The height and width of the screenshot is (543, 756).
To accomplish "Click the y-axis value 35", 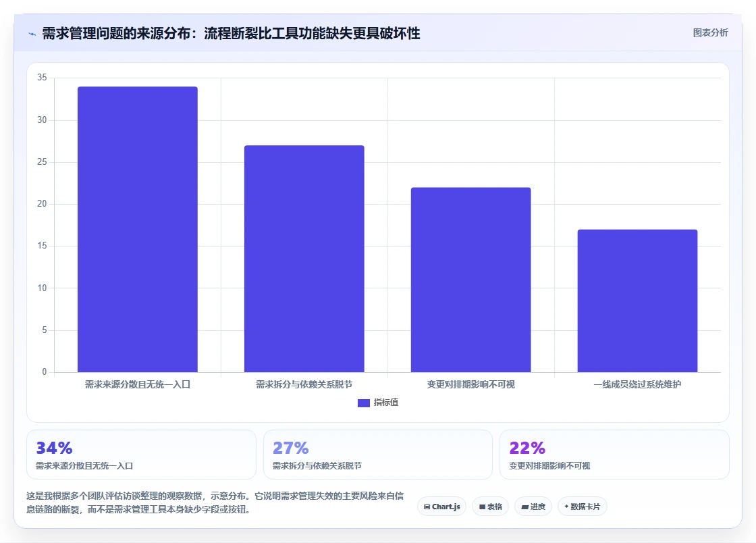I will (x=42, y=78).
